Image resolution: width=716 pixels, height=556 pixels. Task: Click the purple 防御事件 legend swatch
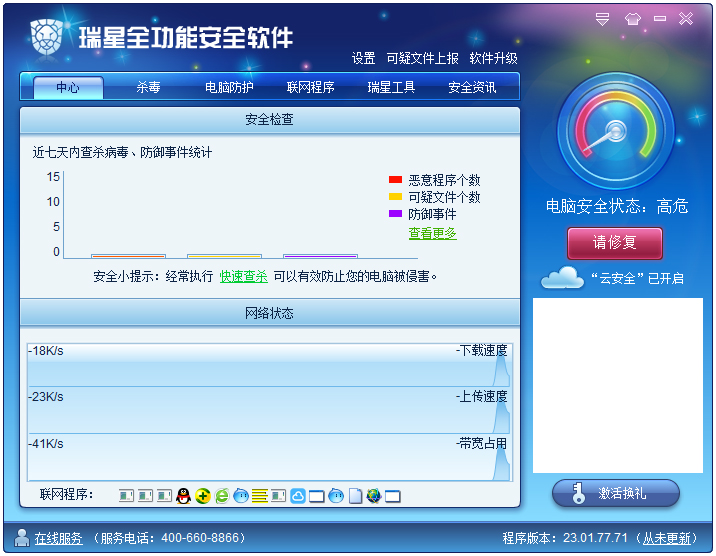395,213
